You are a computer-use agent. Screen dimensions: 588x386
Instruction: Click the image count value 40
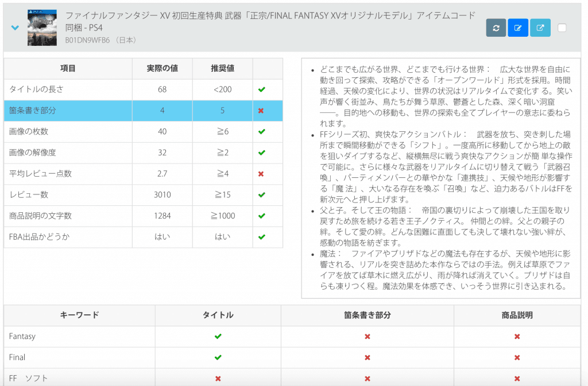[x=163, y=131]
